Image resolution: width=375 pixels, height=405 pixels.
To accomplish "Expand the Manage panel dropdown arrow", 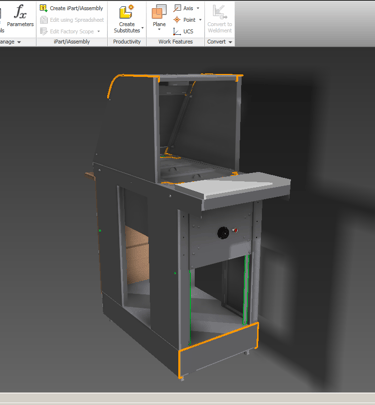I will click(x=19, y=42).
